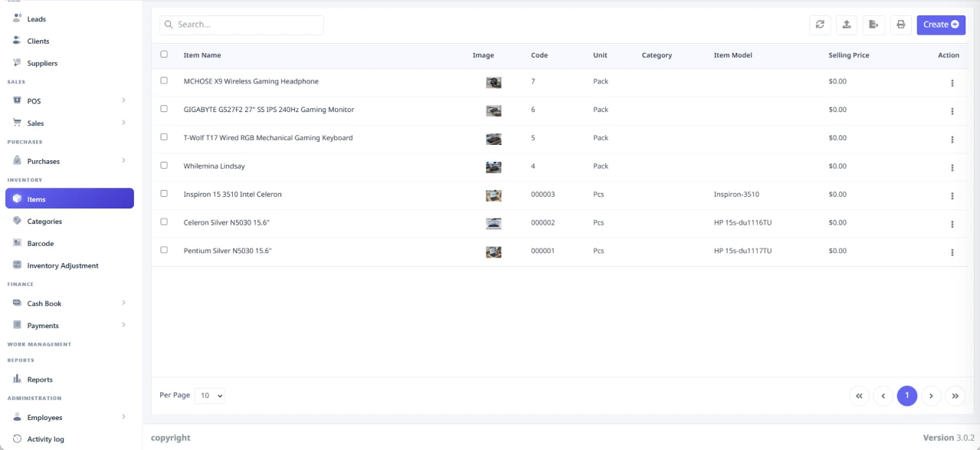Click the search magnifier icon
Image resolution: width=980 pixels, height=450 pixels.
click(x=169, y=25)
